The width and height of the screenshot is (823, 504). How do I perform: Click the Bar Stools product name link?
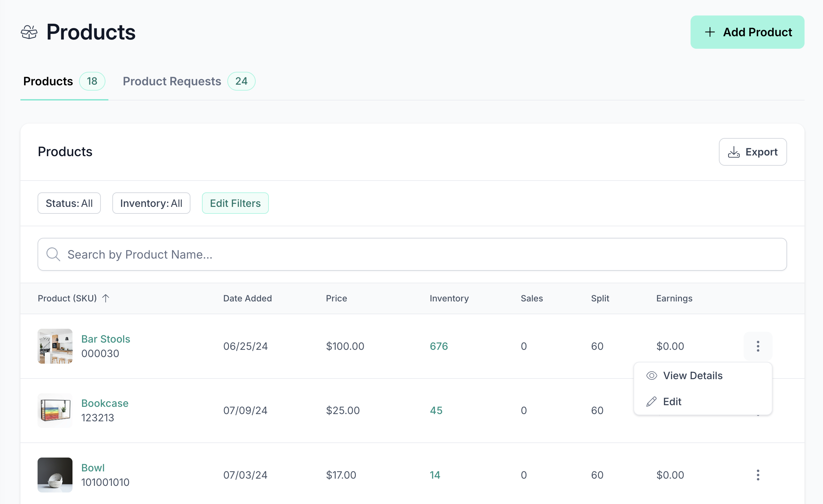tap(105, 339)
